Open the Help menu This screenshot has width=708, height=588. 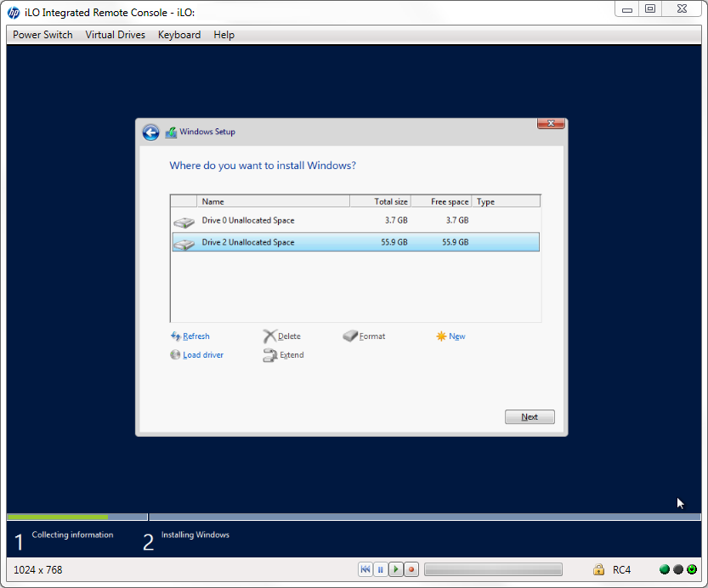[224, 35]
